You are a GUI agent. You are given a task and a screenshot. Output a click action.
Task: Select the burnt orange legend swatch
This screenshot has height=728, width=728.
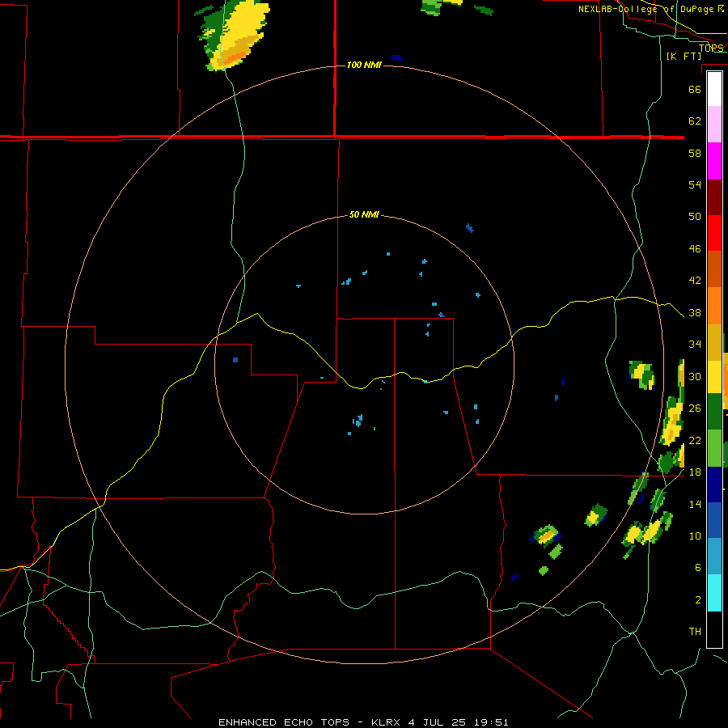click(714, 269)
